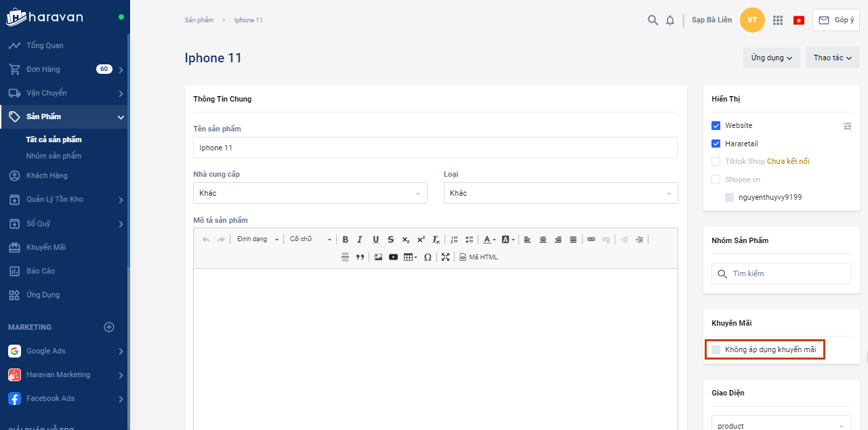Insert a horizontal line
Image resolution: width=868 pixels, height=430 pixels.
345,257
